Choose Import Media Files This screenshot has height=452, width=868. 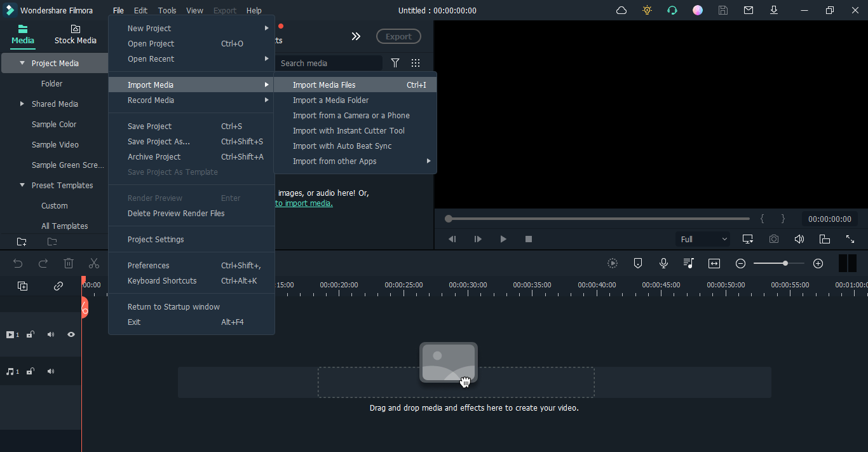pyautogui.click(x=355, y=85)
